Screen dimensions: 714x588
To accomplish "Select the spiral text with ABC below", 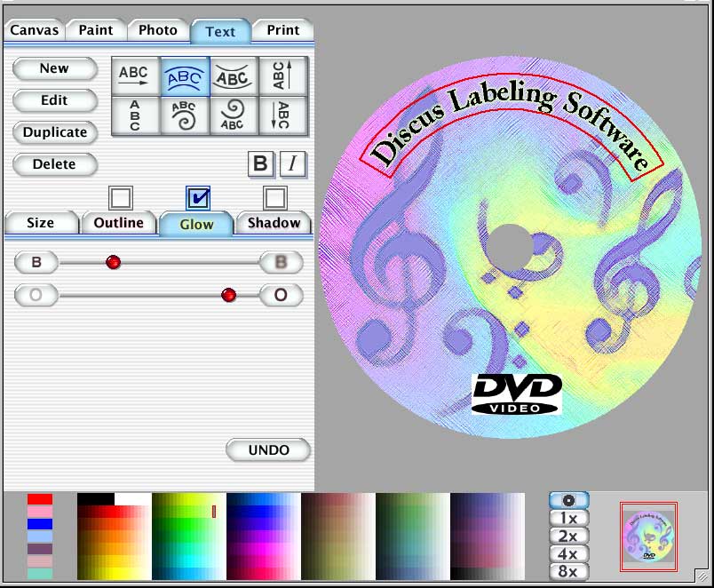I will (x=234, y=115).
